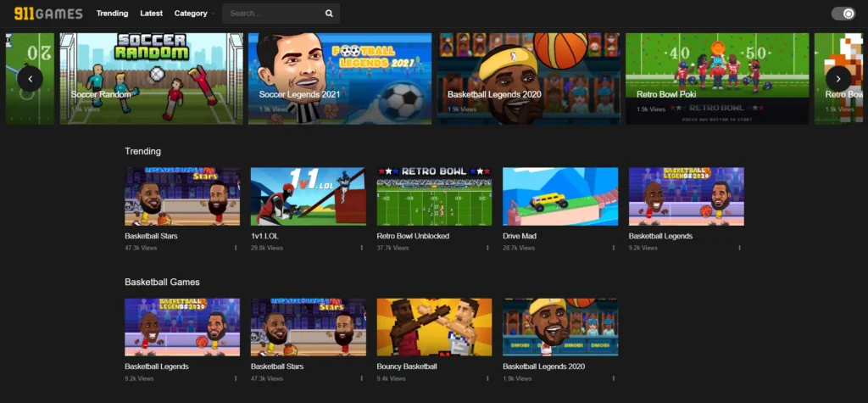Click the Basketball Games section heading
Viewport: 868px width, 403px height.
point(162,282)
